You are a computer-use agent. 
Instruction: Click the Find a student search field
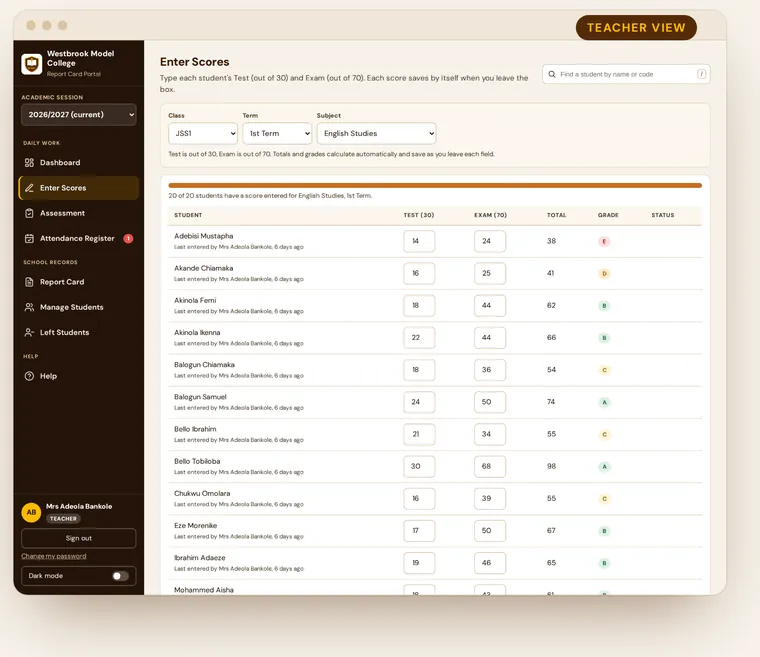[x=626, y=74]
